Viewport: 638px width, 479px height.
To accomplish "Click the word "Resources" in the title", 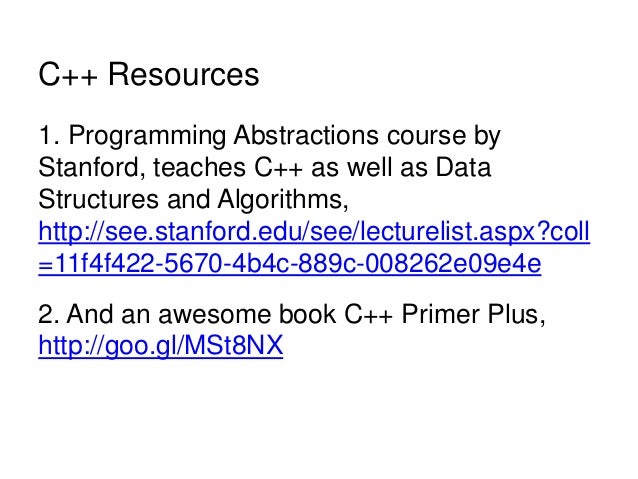I will coord(184,74).
